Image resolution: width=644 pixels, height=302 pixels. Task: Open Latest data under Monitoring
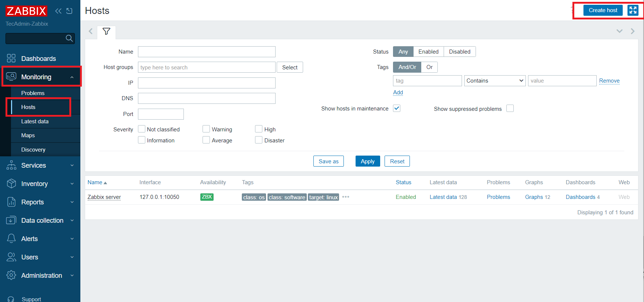click(x=35, y=121)
